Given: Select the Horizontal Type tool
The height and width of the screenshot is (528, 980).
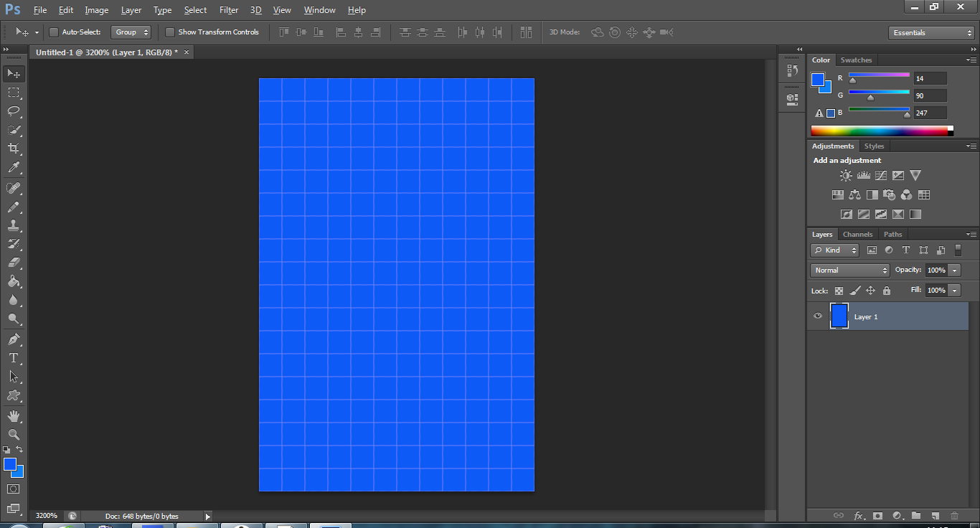Looking at the screenshot, I should pos(13,358).
